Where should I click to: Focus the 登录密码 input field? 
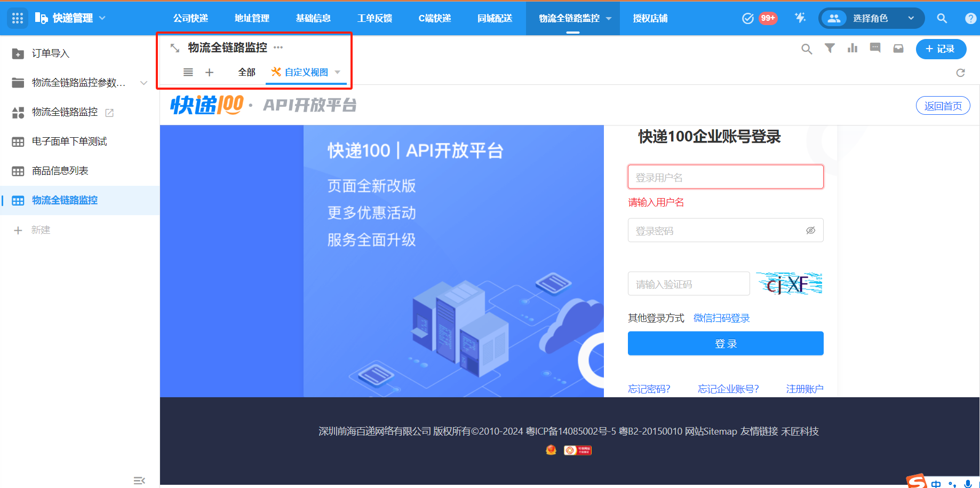coord(726,230)
